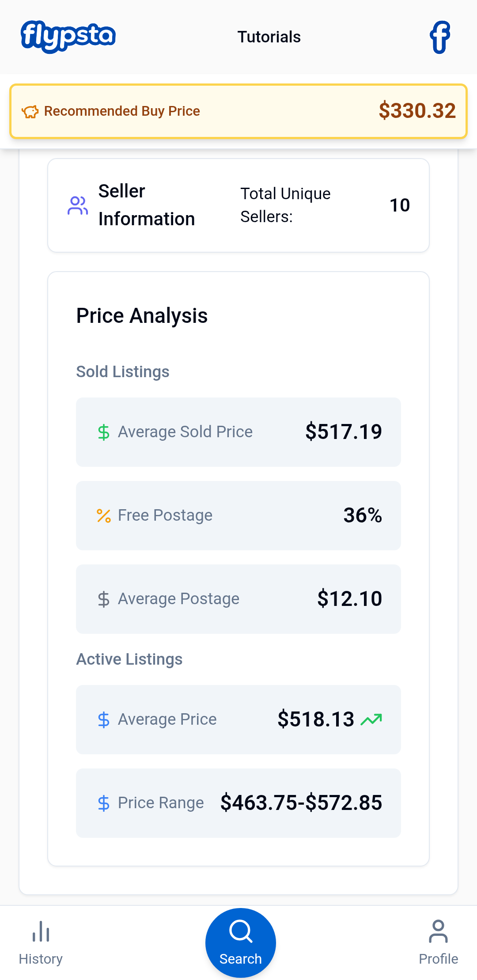The height and width of the screenshot is (980, 477).
Task: Open the Tutorials menu item
Action: point(269,37)
